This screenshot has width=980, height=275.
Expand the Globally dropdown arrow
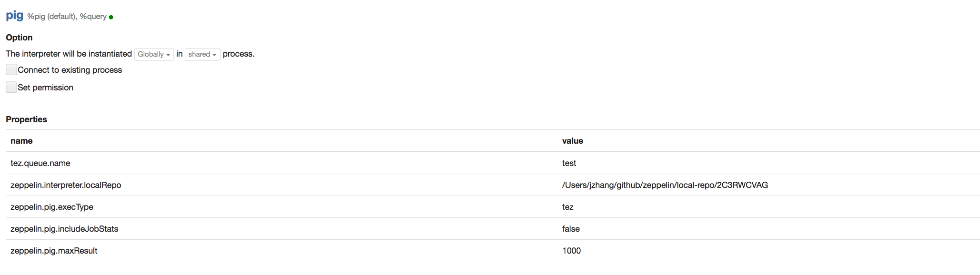(x=168, y=54)
